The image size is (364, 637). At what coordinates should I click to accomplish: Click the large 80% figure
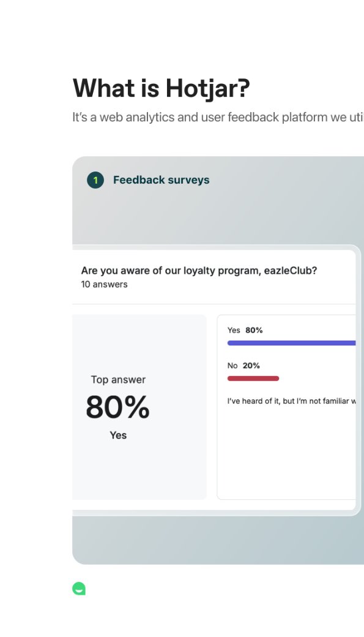point(117,407)
